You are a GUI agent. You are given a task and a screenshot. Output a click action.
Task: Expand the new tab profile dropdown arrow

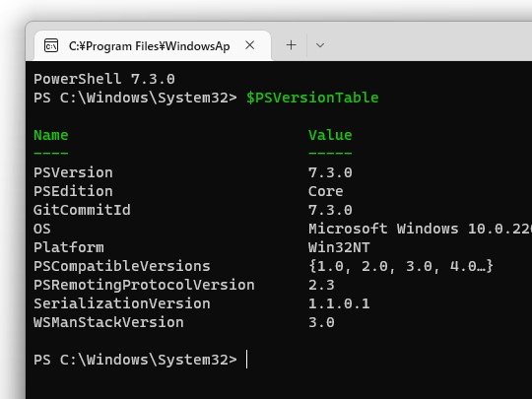click(x=320, y=45)
